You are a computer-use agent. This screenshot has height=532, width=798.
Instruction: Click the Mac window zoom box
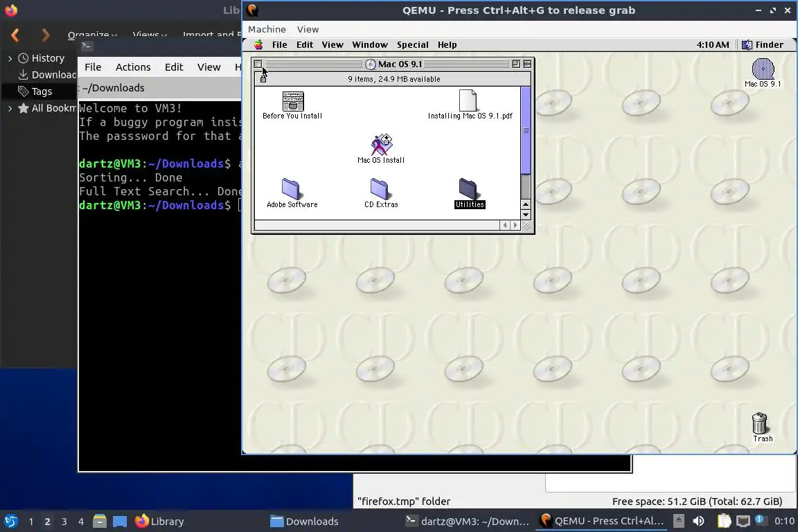tap(516, 64)
